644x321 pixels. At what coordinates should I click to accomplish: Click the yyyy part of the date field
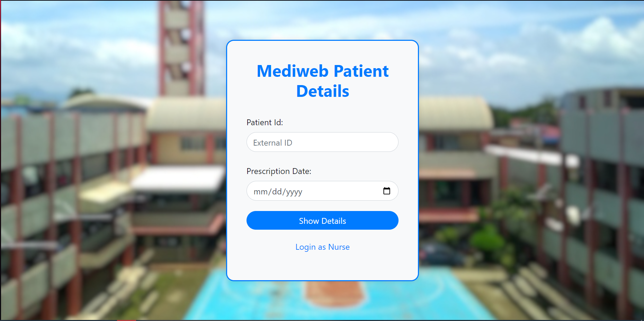(294, 191)
